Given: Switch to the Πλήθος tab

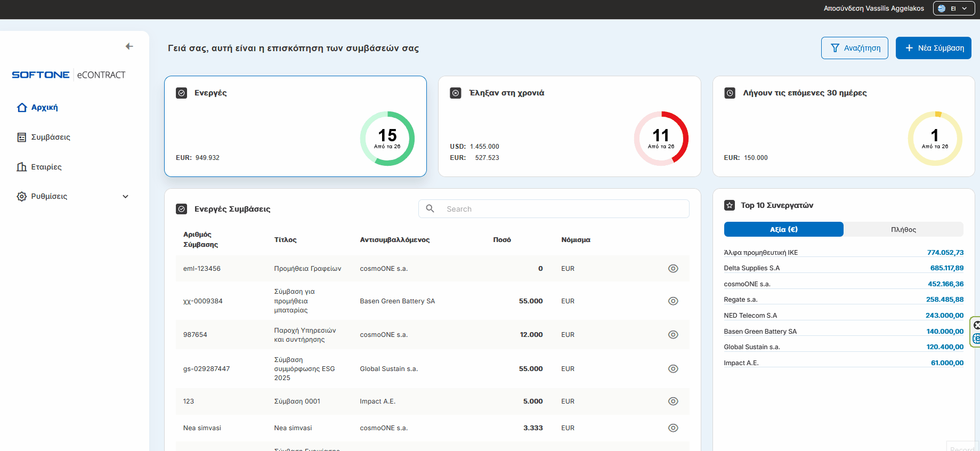Looking at the screenshot, I should pyautogui.click(x=903, y=230).
